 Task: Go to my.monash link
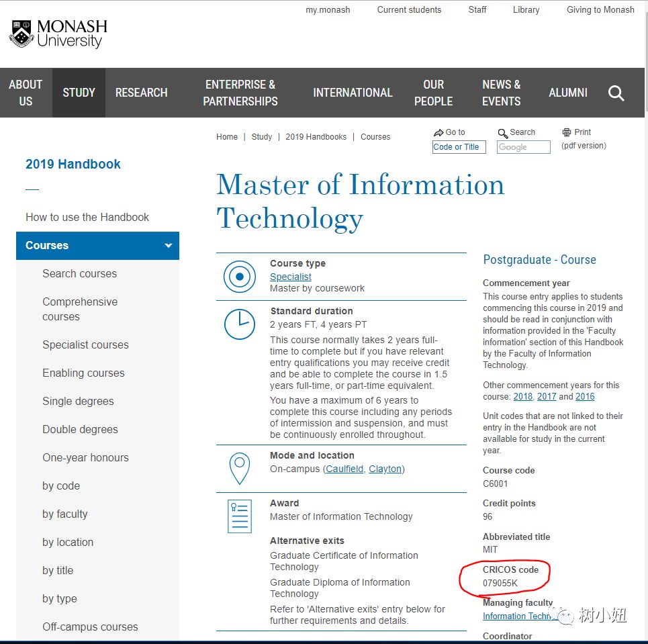coord(328,9)
